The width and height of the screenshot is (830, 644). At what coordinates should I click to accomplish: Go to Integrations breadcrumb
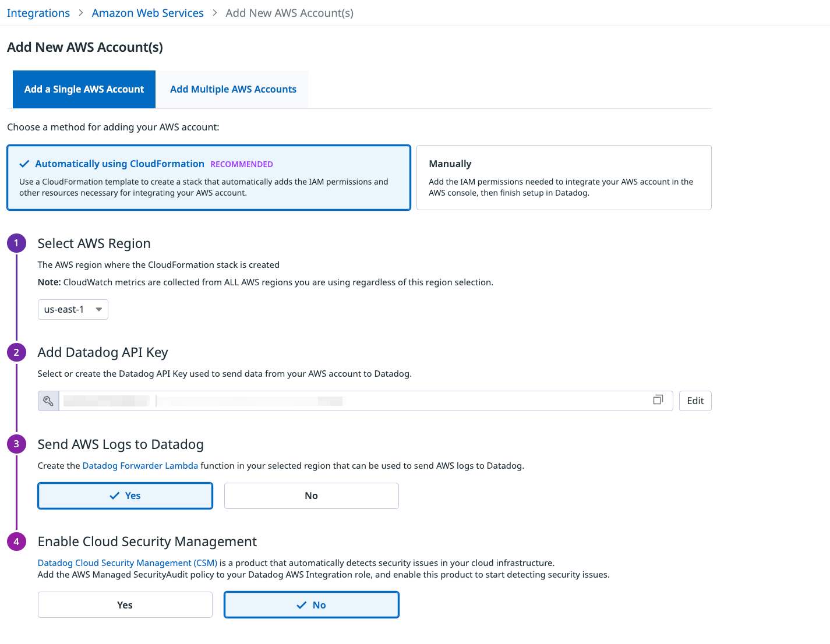(x=38, y=13)
